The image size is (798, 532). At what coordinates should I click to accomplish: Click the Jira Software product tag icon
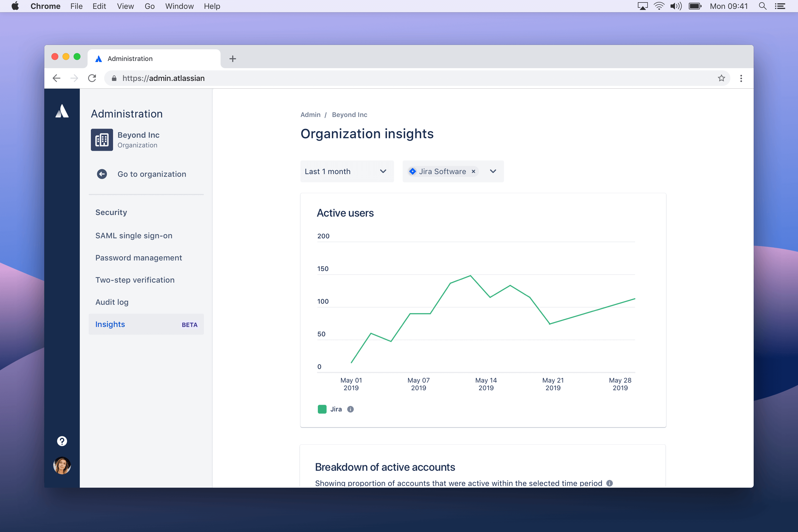pos(413,172)
